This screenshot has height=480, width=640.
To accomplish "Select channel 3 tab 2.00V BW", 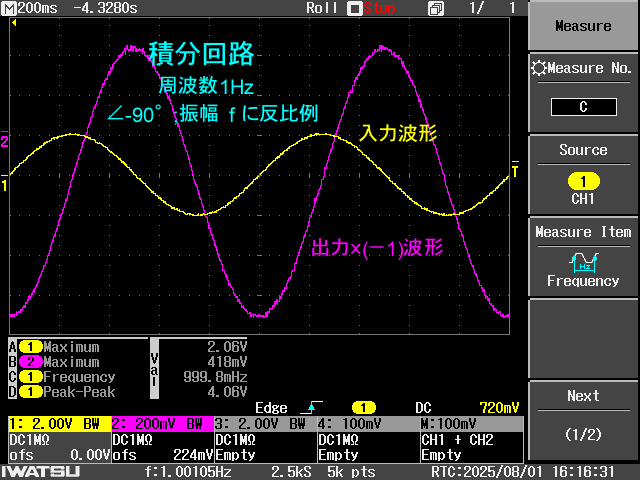I will [266, 424].
